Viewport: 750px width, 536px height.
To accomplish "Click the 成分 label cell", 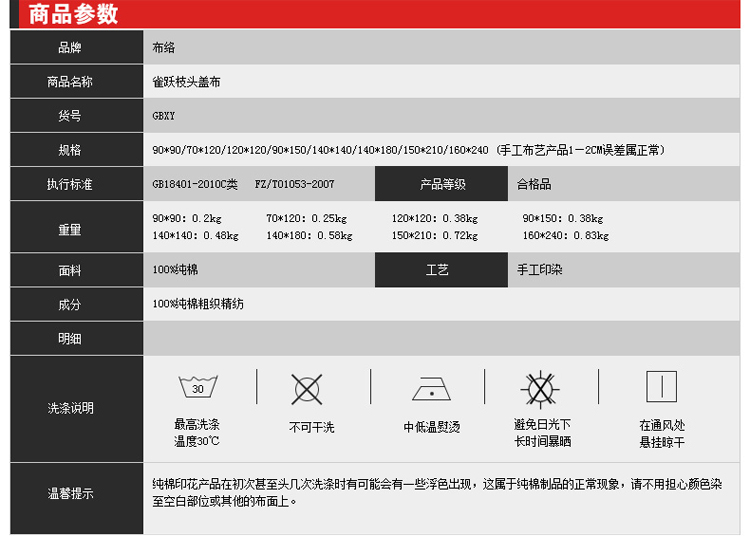I will [77, 304].
